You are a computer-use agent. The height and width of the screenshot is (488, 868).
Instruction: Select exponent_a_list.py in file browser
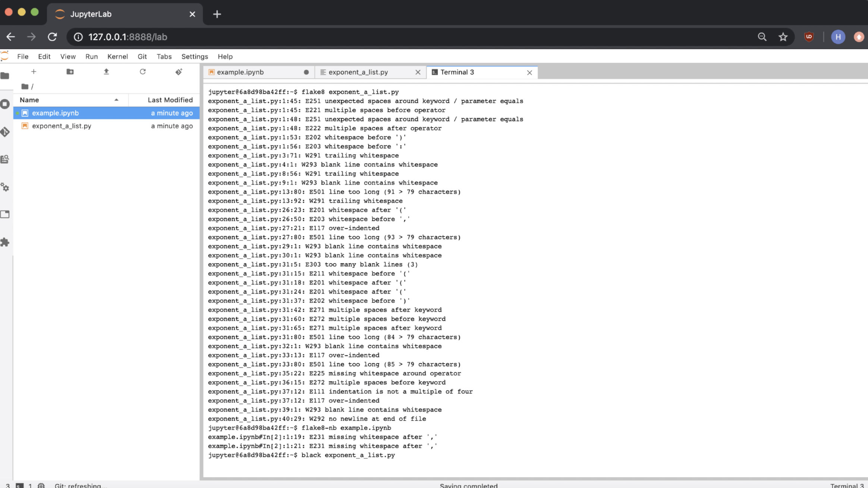(x=62, y=126)
